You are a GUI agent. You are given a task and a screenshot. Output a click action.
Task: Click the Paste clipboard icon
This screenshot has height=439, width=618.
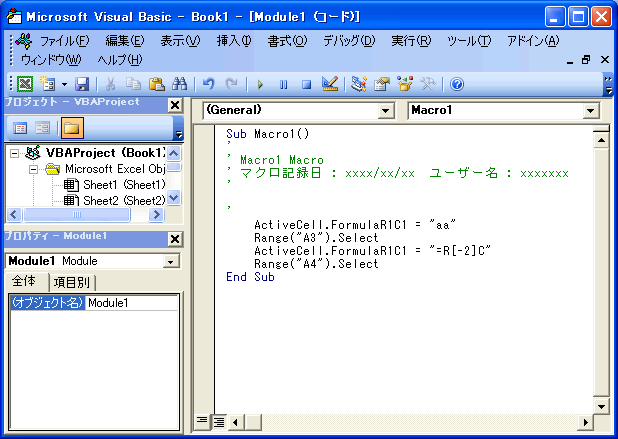156,84
